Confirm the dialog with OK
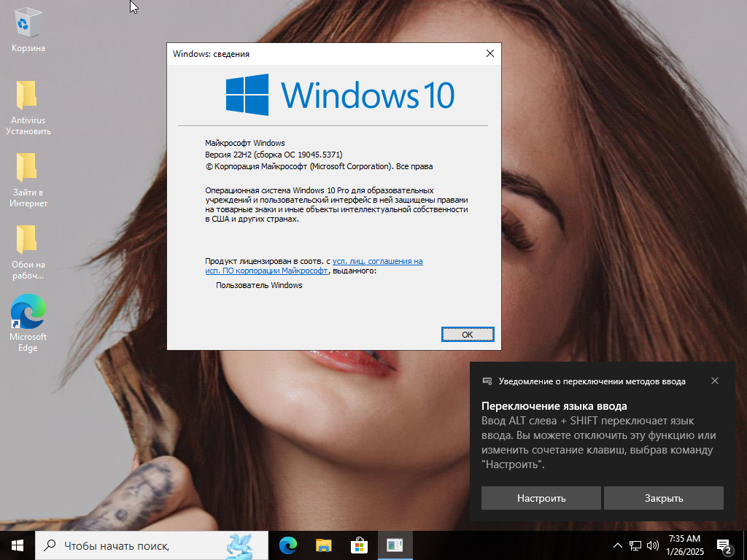The width and height of the screenshot is (747, 560). pos(468,334)
